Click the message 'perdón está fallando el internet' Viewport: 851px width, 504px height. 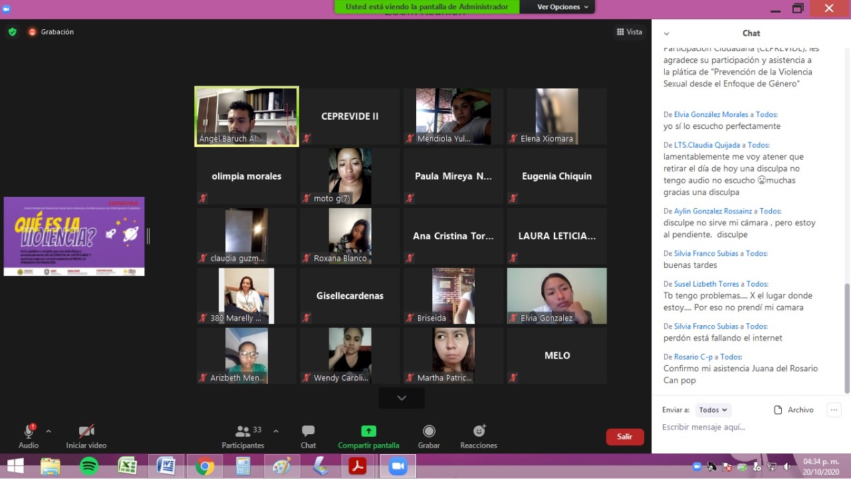(x=723, y=338)
